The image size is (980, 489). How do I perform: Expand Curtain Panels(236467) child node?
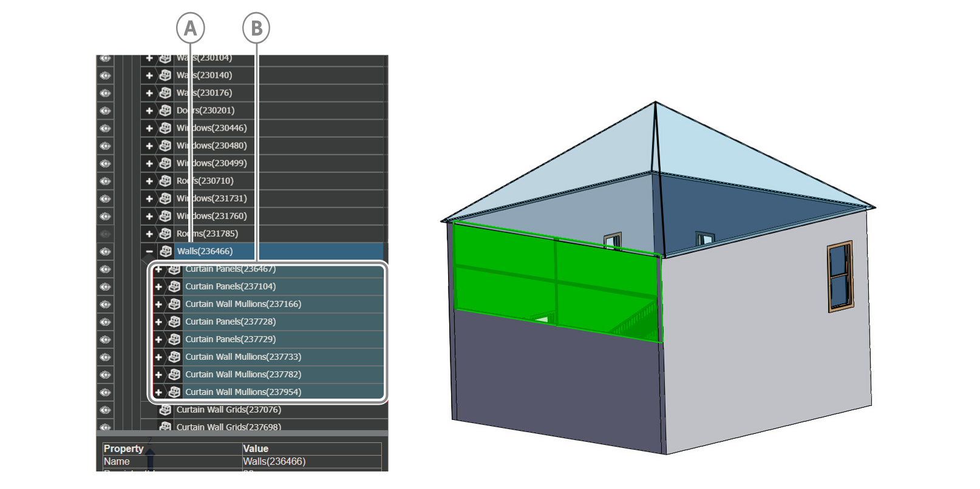click(158, 269)
